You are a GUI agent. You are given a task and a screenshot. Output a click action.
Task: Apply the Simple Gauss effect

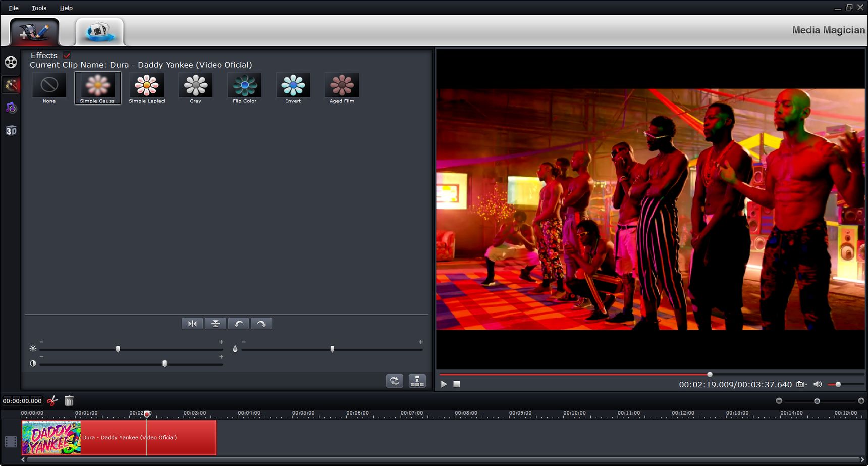click(97, 88)
